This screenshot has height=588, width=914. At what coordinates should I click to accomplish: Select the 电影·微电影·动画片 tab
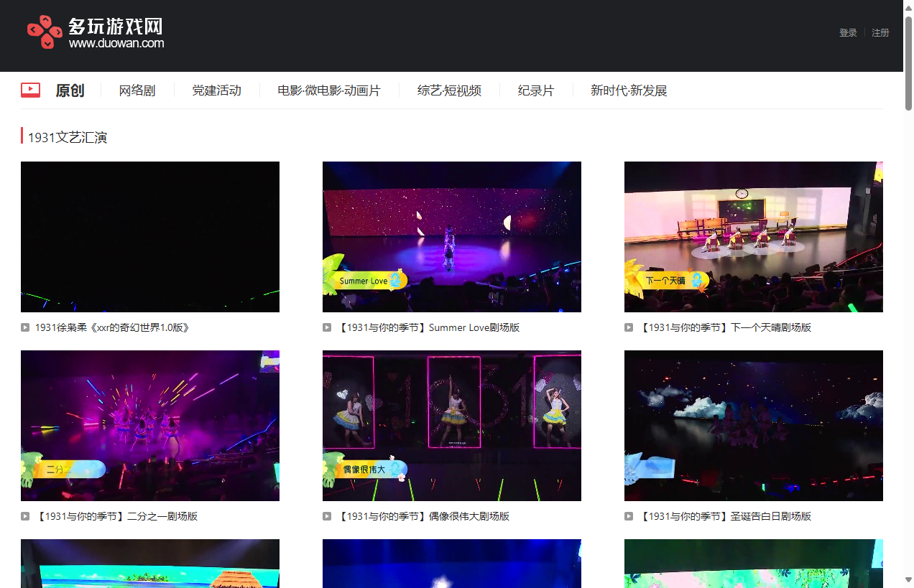[x=329, y=90]
